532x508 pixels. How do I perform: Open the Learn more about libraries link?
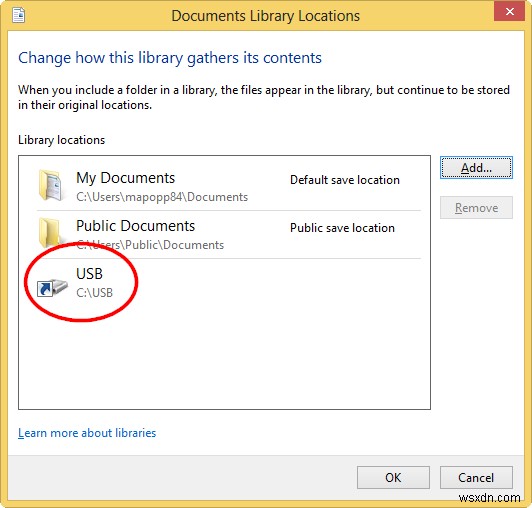coord(87,433)
